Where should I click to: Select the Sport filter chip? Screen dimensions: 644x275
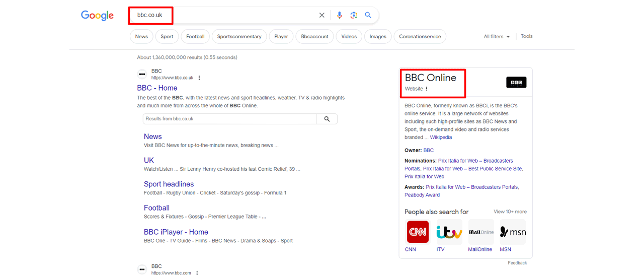167,36
